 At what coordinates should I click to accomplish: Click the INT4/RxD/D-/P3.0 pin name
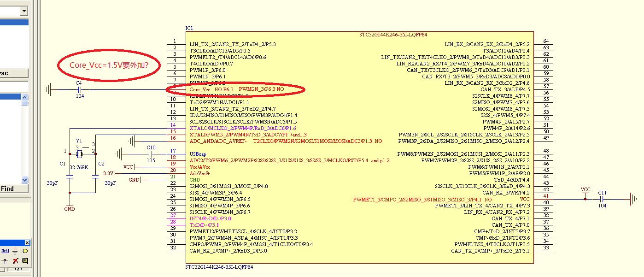[210, 218]
